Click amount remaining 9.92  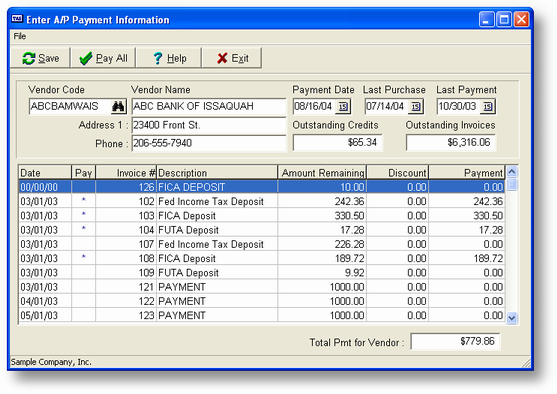point(322,272)
